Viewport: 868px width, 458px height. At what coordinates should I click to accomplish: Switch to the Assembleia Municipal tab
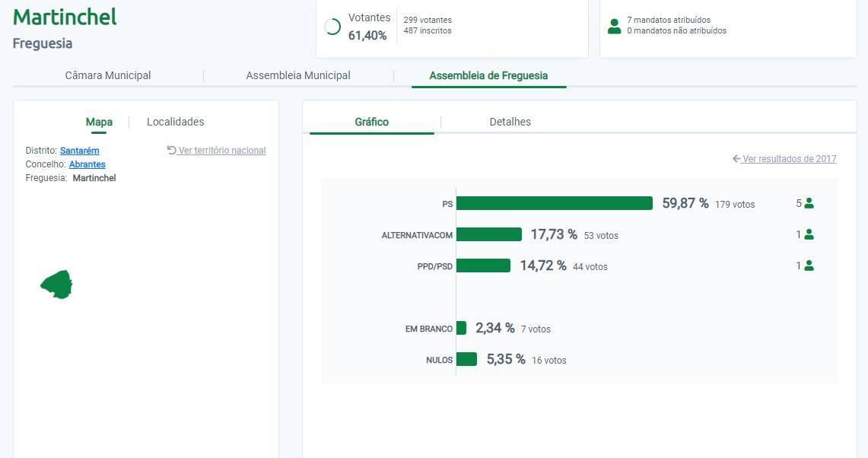pyautogui.click(x=298, y=75)
